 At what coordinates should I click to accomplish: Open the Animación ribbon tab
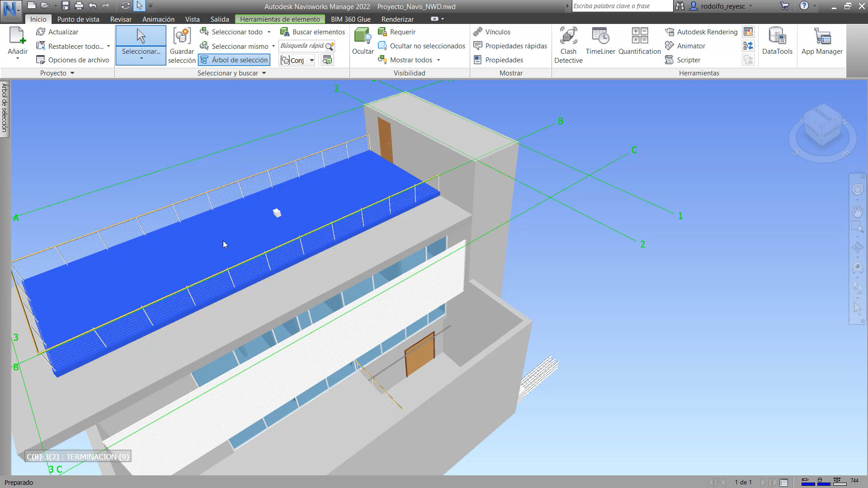(158, 19)
